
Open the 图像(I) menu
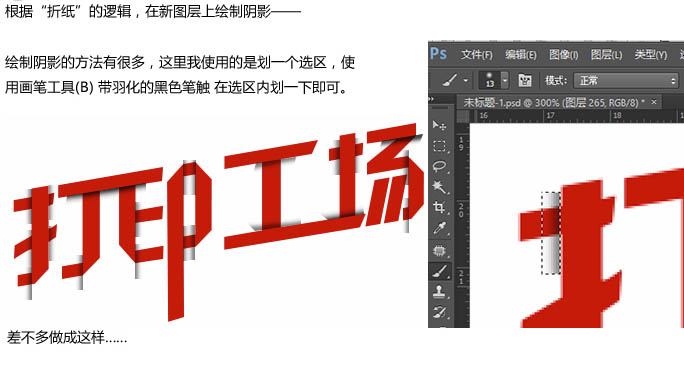click(x=564, y=55)
